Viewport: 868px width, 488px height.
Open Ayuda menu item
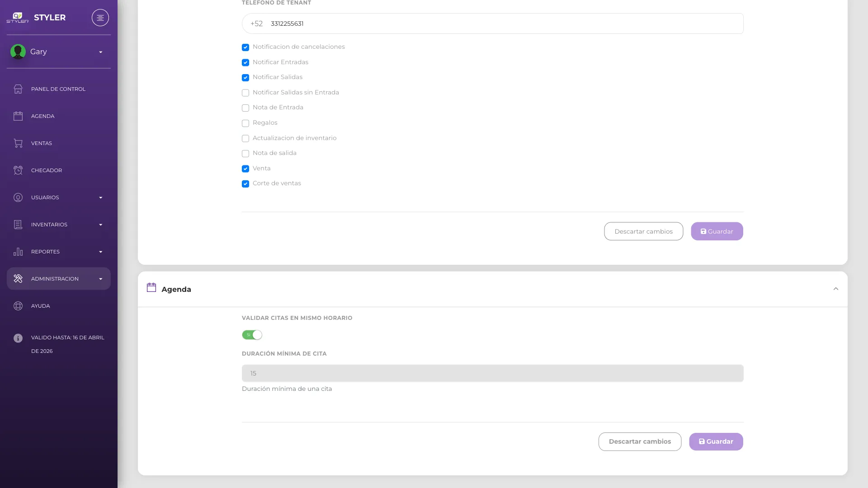[x=59, y=306]
